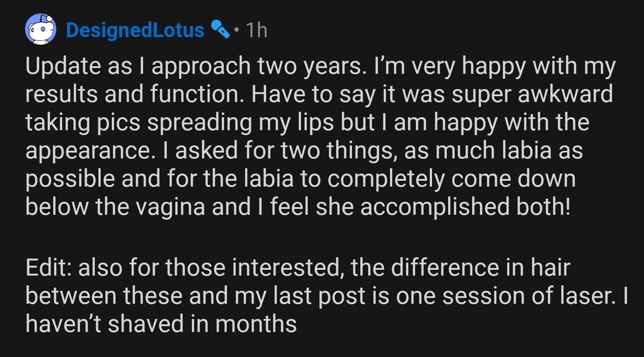
Task: Select the word 'Update' starting the comment
Action: pos(63,66)
